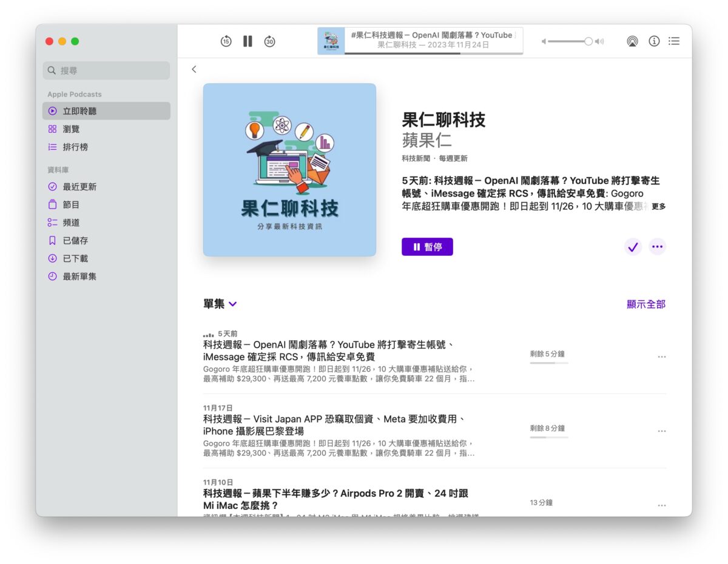The width and height of the screenshot is (728, 564).
Task: Open more options for Airpods Pro 2 episode
Action: coord(662,505)
